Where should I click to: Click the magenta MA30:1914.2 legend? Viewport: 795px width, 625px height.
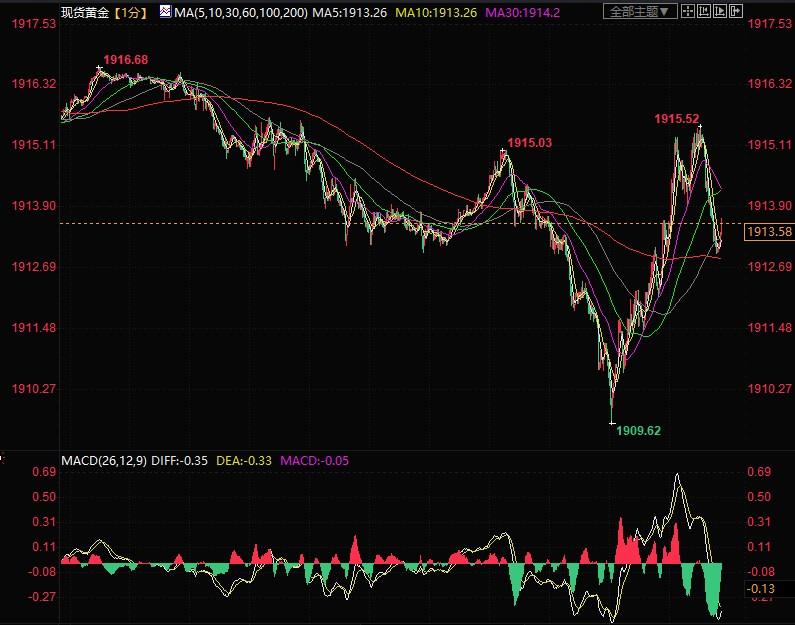click(523, 12)
